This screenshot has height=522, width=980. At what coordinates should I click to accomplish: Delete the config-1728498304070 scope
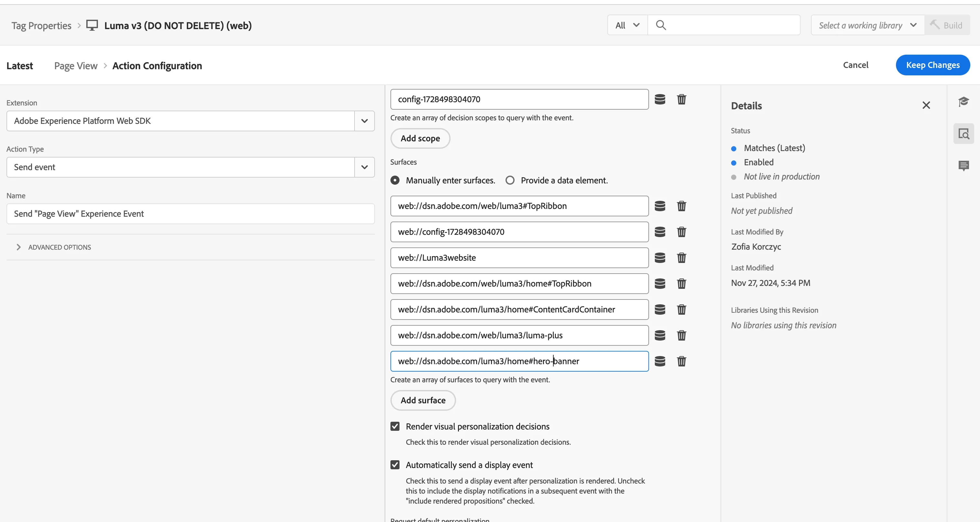(681, 99)
